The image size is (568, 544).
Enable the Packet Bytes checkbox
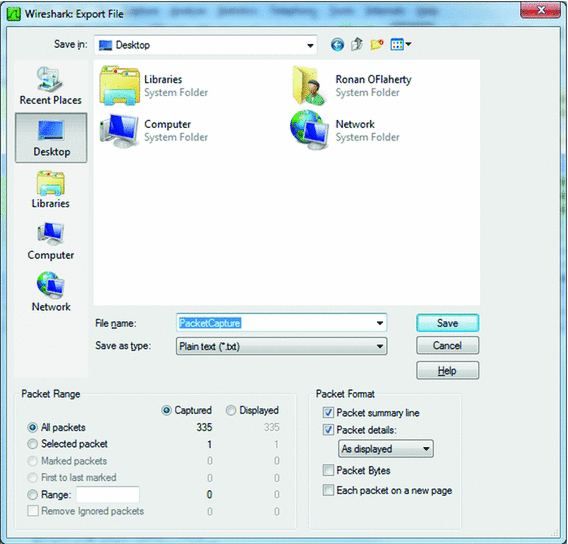tap(328, 470)
